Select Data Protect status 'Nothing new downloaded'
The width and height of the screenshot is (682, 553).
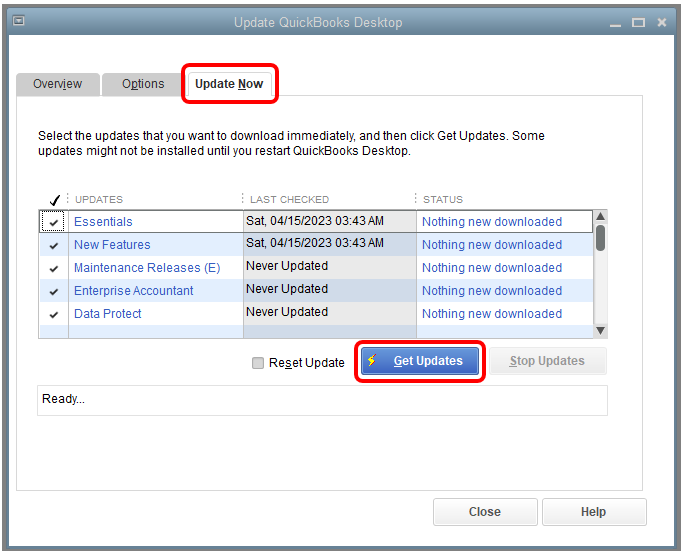[492, 314]
